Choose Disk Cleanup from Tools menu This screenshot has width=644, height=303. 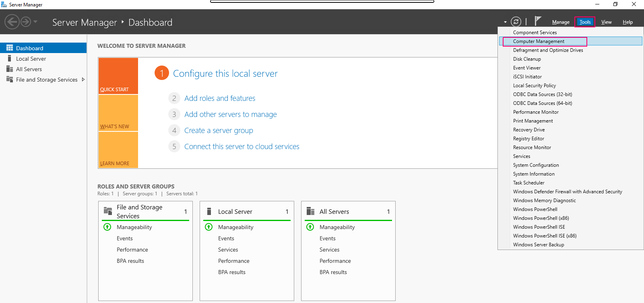pyautogui.click(x=570, y=59)
